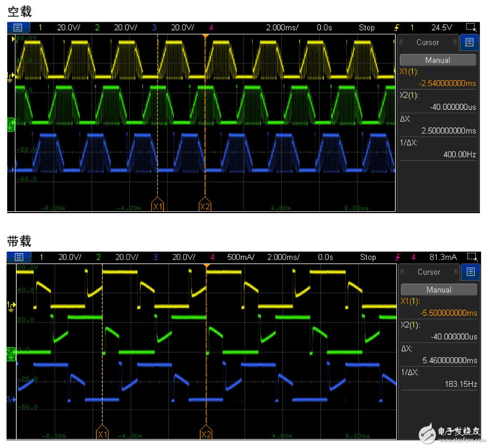Image resolution: width=490 pixels, height=448 pixels.
Task: Select the ΔX value 2.500000000ms
Action: 449,131
